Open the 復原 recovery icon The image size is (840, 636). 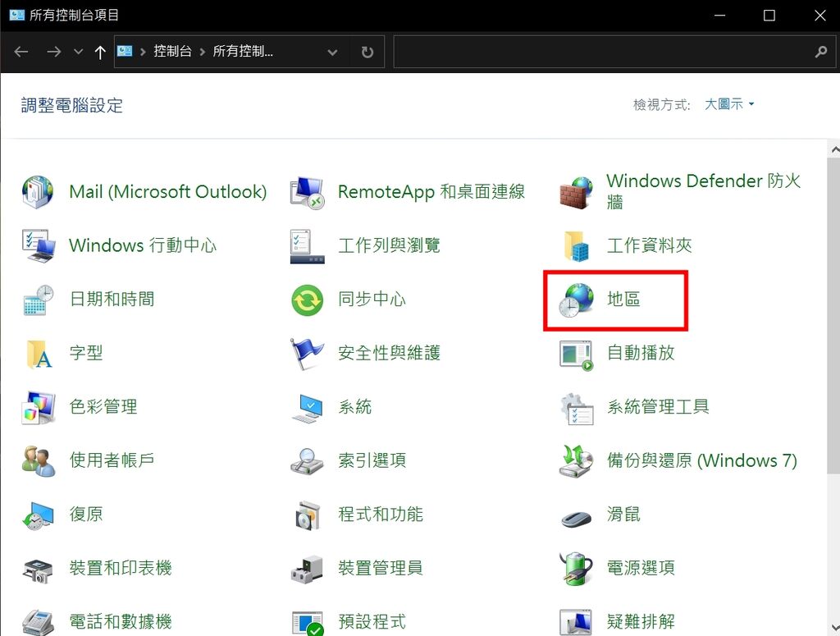pos(39,515)
